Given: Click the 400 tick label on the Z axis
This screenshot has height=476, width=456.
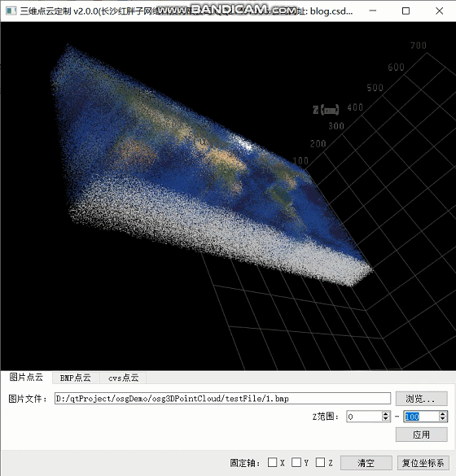Looking at the screenshot, I should tap(355, 107).
